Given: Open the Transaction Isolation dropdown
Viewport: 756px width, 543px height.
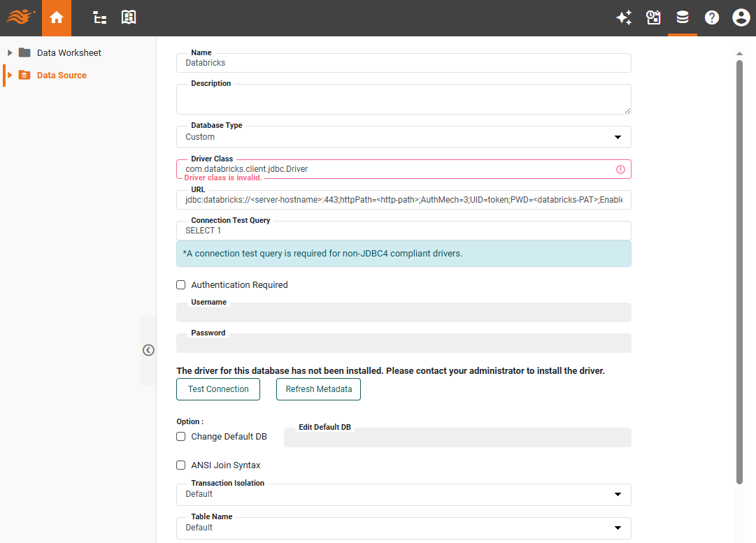Looking at the screenshot, I should pyautogui.click(x=618, y=494).
